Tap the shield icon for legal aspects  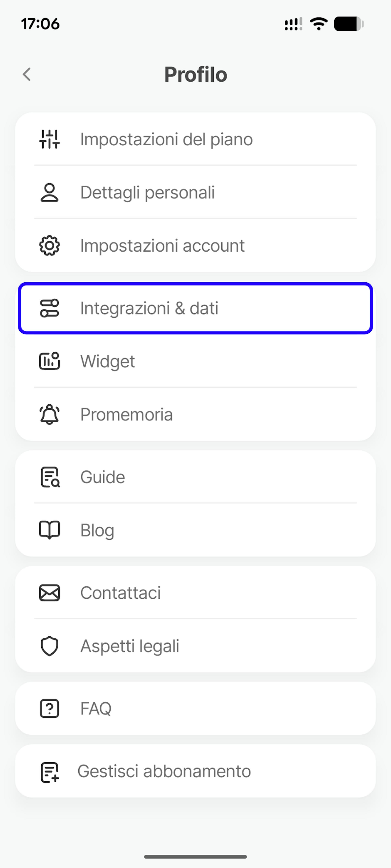(50, 646)
